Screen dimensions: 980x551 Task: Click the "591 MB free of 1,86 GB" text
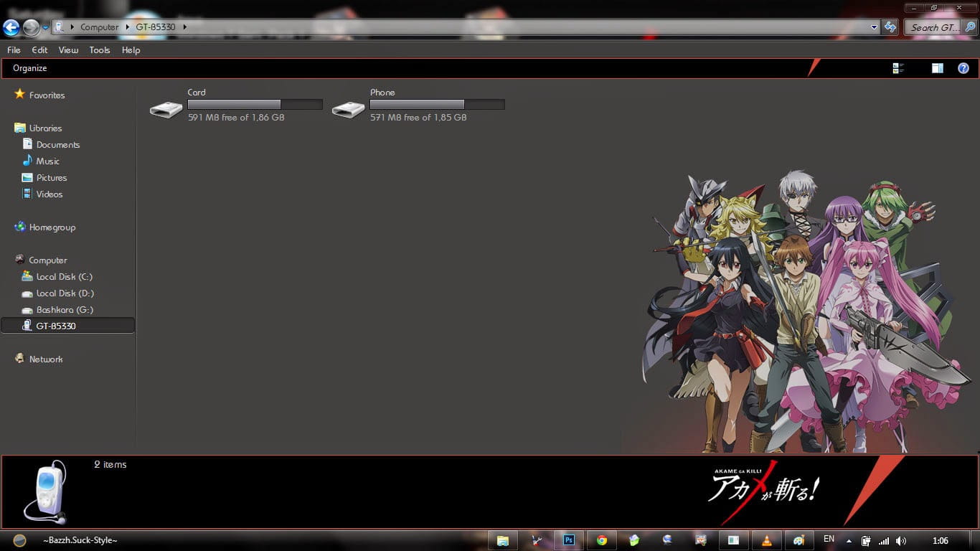pos(236,117)
